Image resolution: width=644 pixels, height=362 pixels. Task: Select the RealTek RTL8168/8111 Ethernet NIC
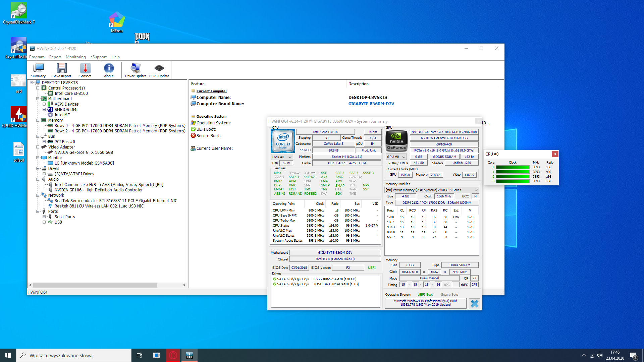[x=116, y=201]
